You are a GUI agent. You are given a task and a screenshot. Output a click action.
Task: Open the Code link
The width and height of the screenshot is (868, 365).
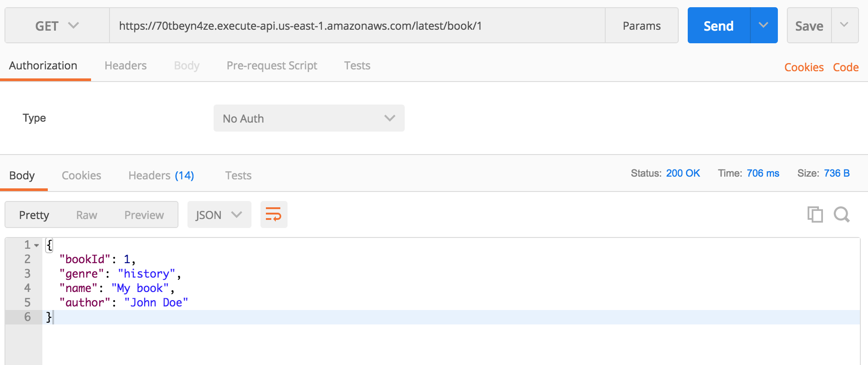click(x=845, y=67)
